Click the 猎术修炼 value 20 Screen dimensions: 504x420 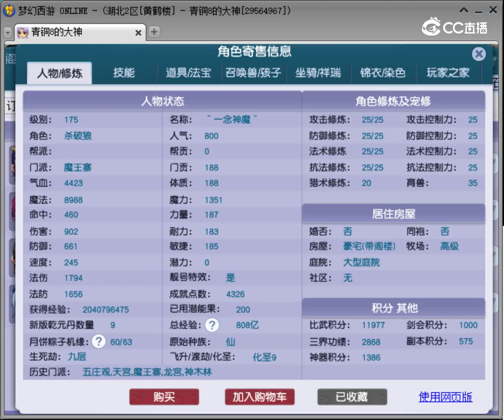[x=367, y=183]
